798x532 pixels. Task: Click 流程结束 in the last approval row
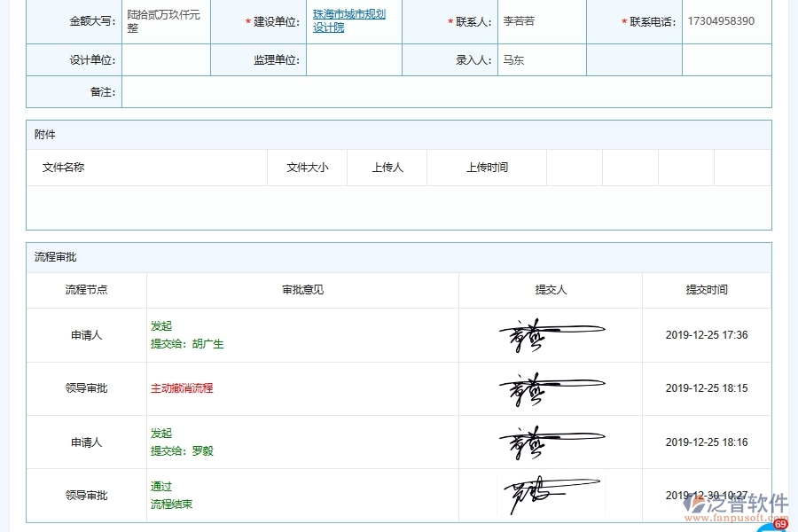pyautogui.click(x=170, y=504)
